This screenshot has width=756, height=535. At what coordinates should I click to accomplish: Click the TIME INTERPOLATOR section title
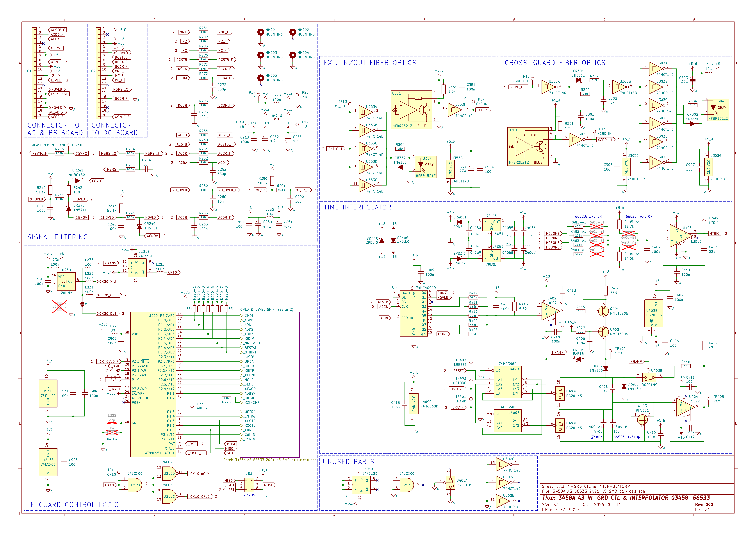(358, 207)
